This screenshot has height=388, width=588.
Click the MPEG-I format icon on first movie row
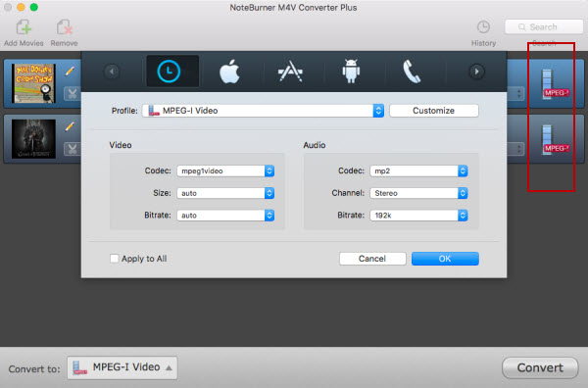point(555,84)
